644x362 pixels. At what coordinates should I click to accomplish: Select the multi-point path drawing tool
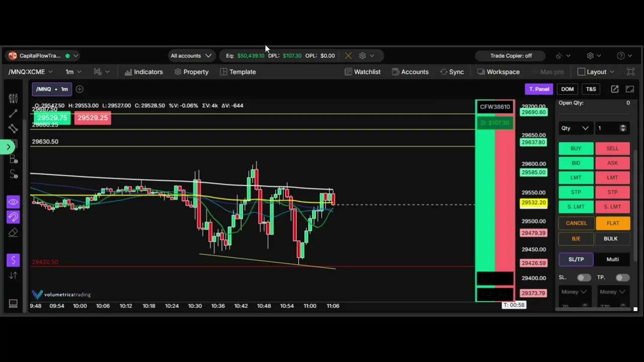coord(13,129)
